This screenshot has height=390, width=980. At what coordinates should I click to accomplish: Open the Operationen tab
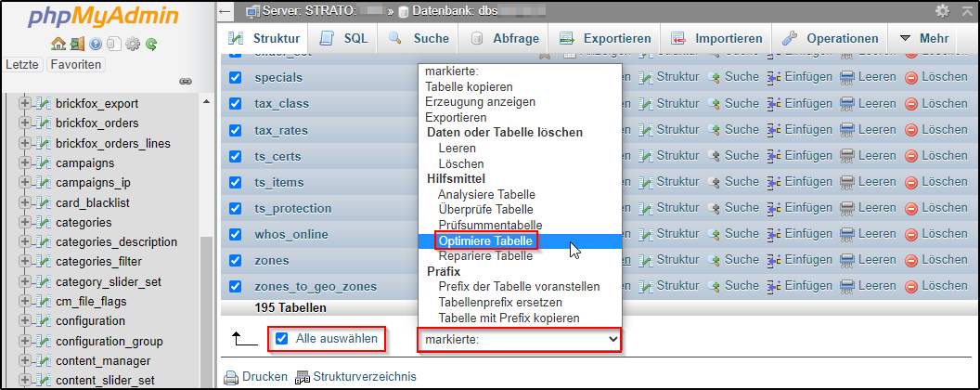pyautogui.click(x=830, y=39)
